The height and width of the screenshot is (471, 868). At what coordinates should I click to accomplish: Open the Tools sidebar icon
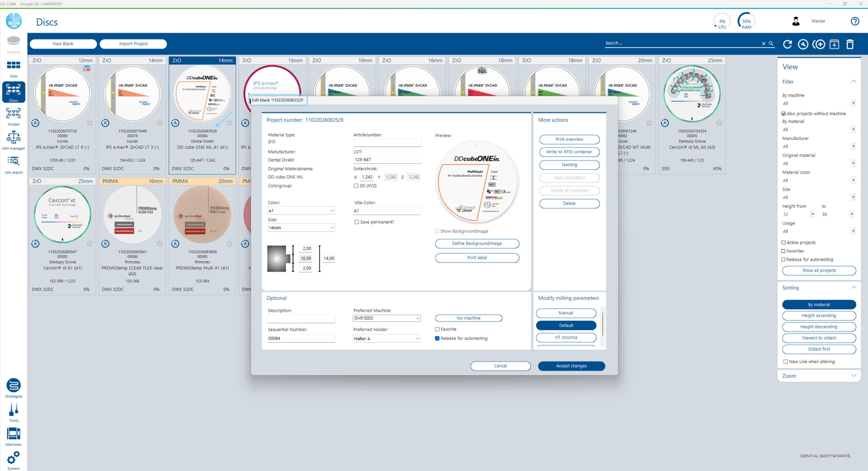pyautogui.click(x=14, y=412)
